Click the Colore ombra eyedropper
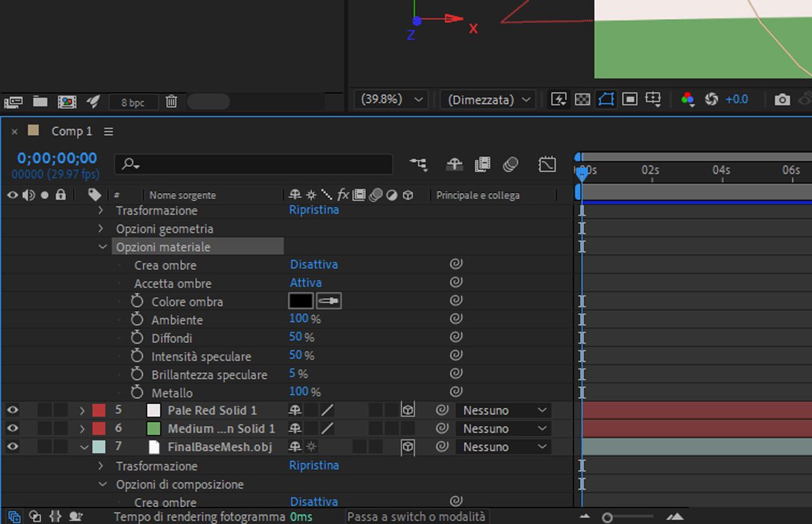 329,301
